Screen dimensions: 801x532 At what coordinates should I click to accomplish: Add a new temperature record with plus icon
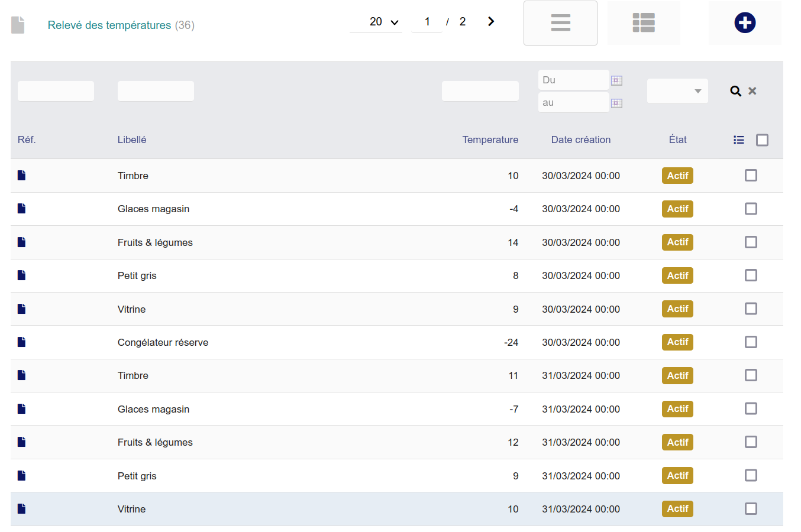[x=745, y=23]
